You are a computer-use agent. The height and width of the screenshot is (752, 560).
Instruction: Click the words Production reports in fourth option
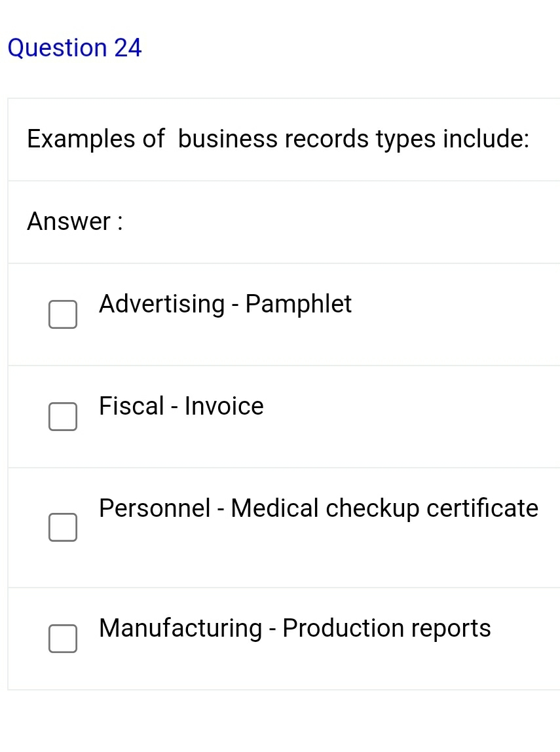pyautogui.click(x=386, y=628)
